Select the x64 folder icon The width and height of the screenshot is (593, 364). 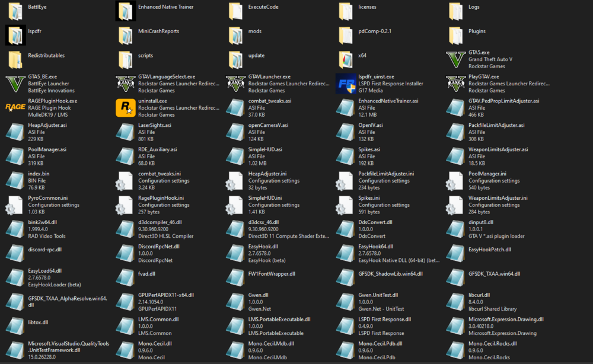pyautogui.click(x=346, y=60)
